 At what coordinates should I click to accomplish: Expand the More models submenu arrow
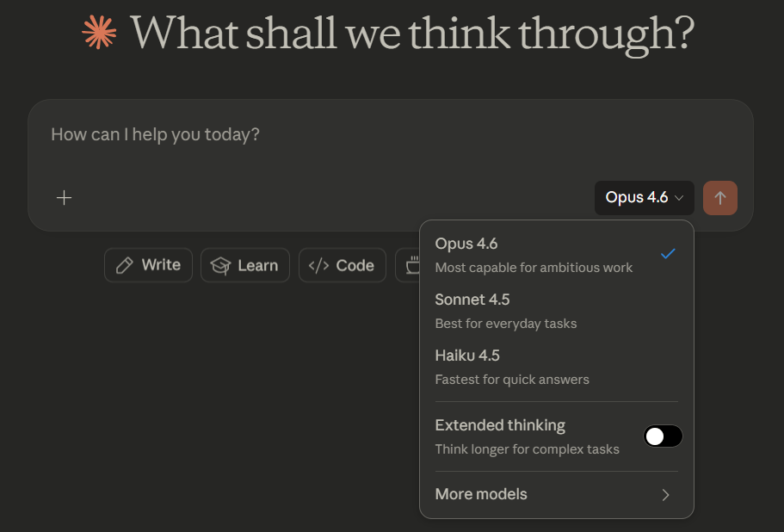pos(665,495)
